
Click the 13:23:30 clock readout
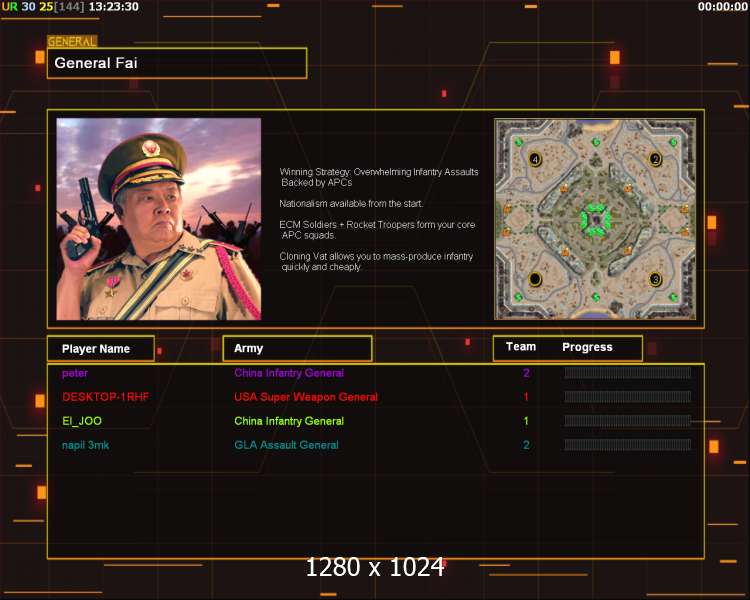click(114, 7)
